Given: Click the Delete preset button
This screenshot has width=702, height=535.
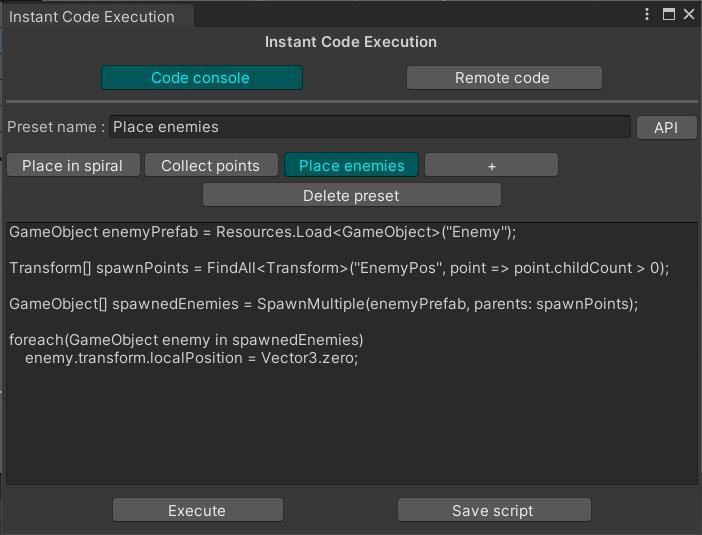Looking at the screenshot, I should 351,196.
